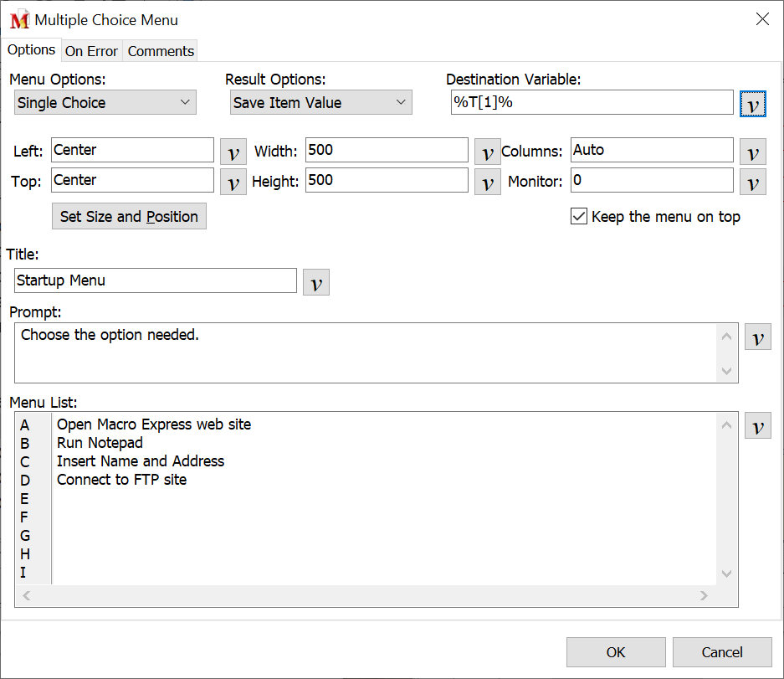Uncheck Keep the menu on top
784x679 pixels.
pos(578,216)
